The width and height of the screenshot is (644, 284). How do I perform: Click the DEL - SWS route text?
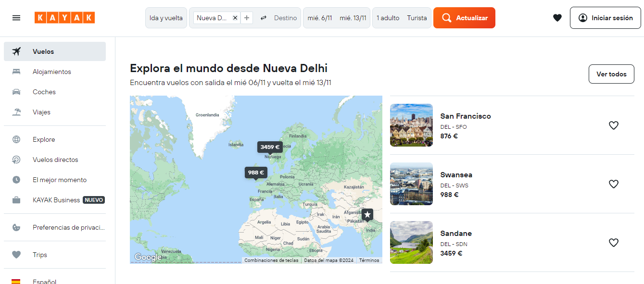point(454,185)
